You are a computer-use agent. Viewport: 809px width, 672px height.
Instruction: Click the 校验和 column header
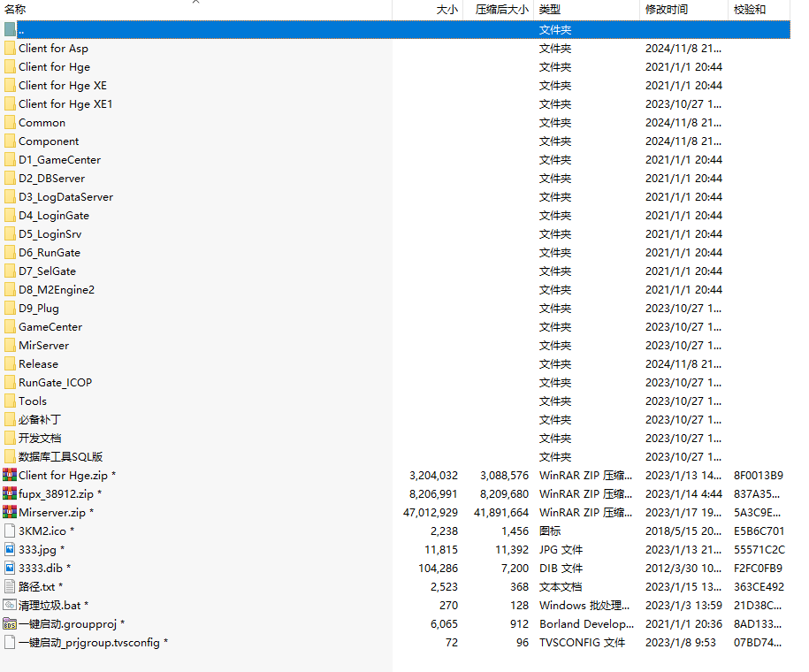pyautogui.click(x=749, y=10)
